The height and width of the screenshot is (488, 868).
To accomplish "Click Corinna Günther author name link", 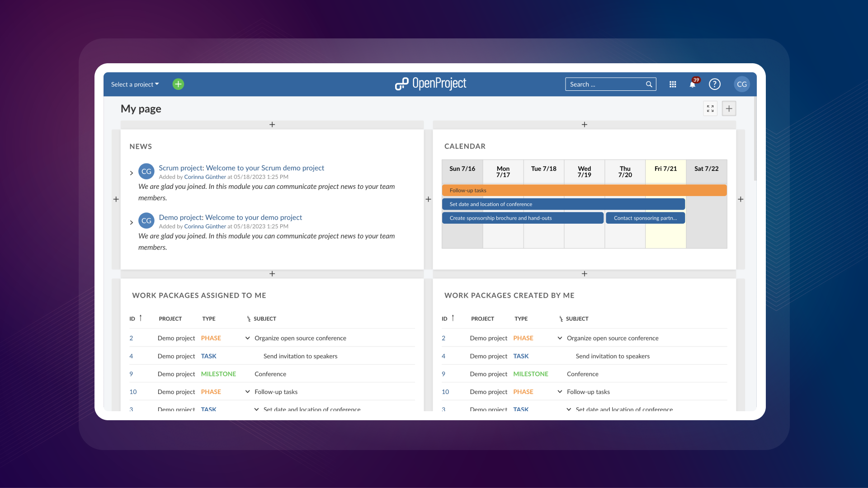I will tap(204, 176).
